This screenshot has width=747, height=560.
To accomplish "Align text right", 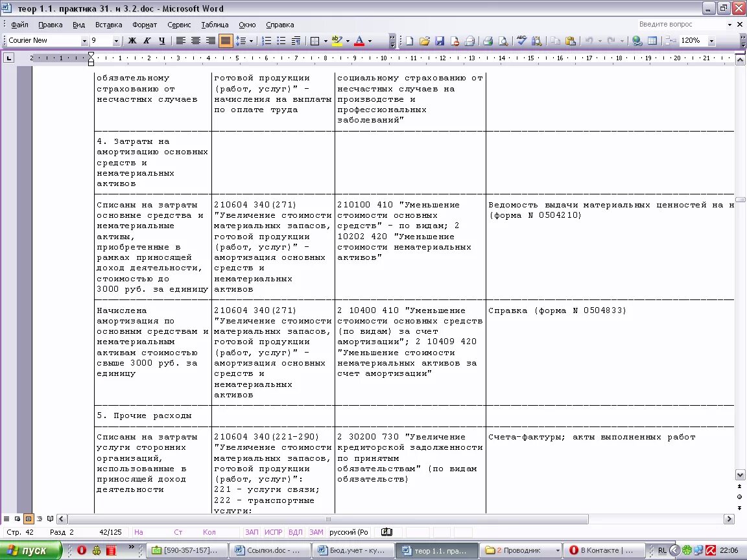I will 210,41.
